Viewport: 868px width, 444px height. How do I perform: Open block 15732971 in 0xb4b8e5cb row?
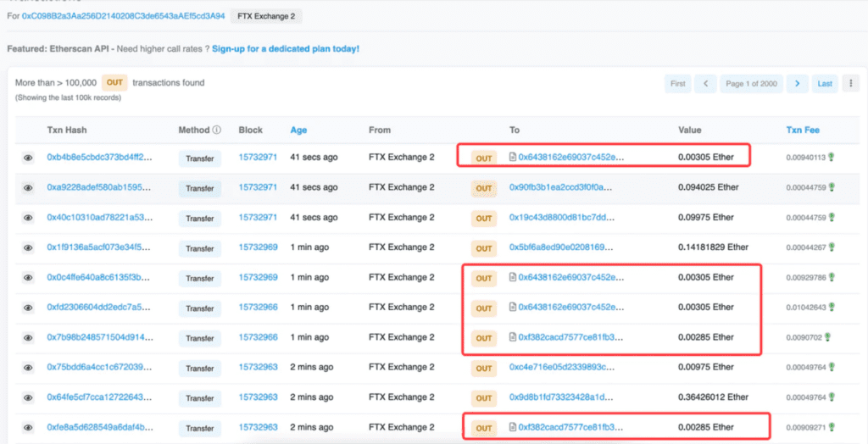tap(258, 158)
